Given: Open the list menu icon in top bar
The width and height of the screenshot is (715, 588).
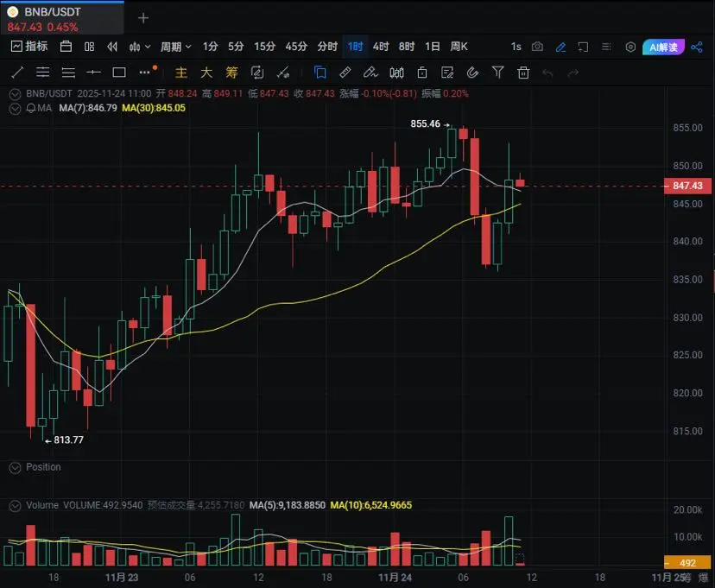Looking at the screenshot, I should (606, 47).
